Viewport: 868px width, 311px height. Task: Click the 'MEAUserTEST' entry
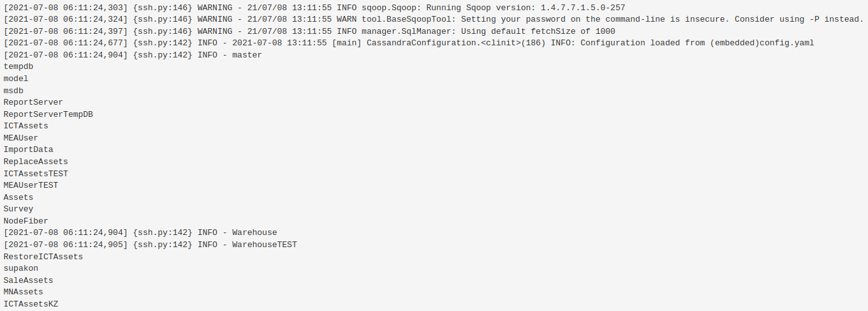(x=31, y=185)
